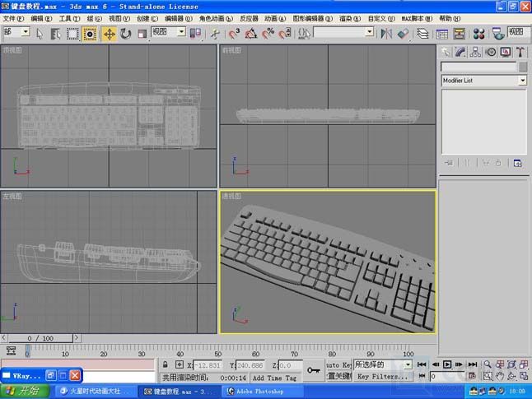
Task: Open key filter selection dropdown 所选择的
Action: 408,364
